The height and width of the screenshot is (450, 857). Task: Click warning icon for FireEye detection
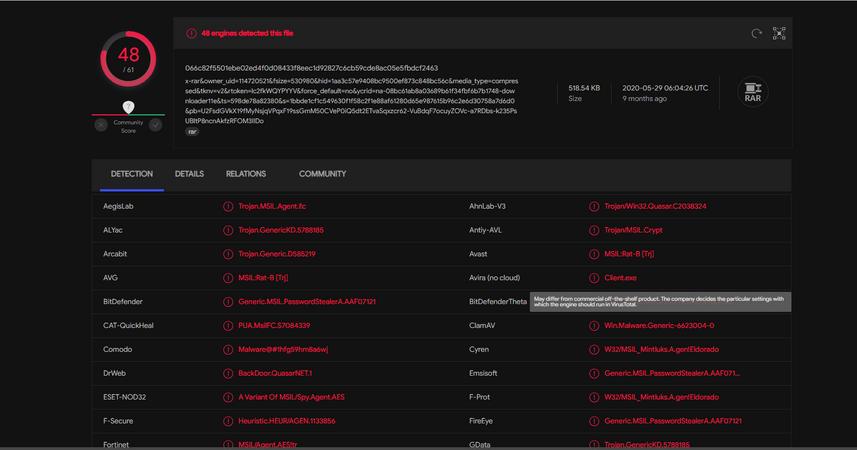pos(594,421)
